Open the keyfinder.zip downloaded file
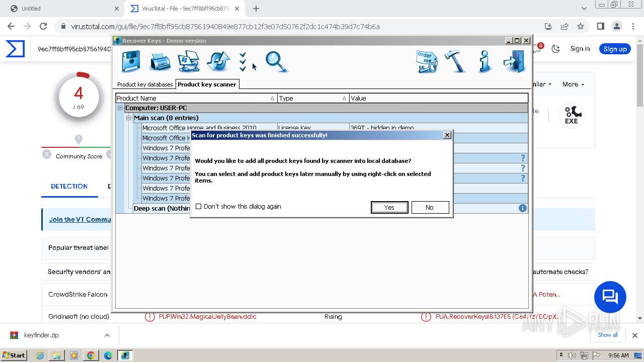Viewport: 644px width, 362px height. (x=41, y=335)
